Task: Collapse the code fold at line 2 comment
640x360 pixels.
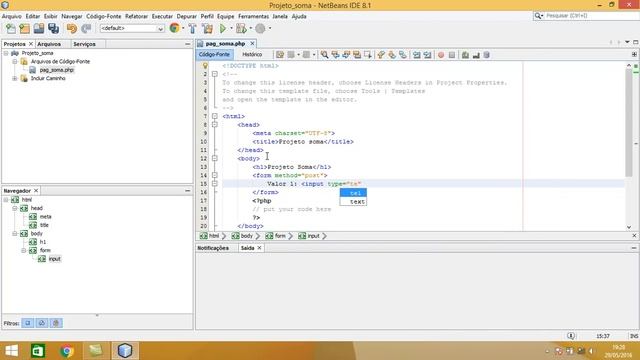Action: coord(215,74)
